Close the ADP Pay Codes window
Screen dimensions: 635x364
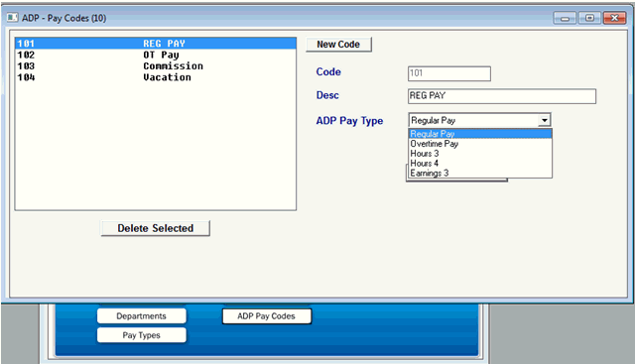[x=614, y=18]
